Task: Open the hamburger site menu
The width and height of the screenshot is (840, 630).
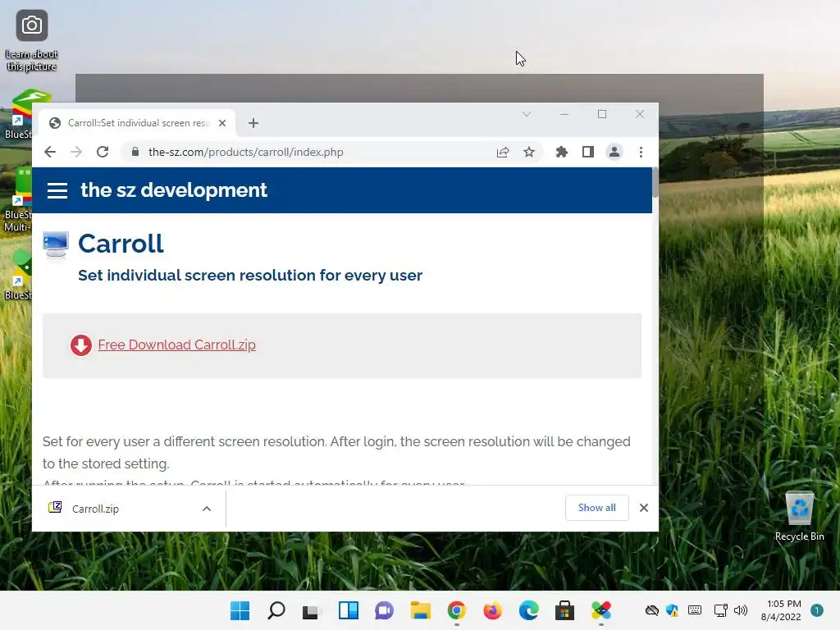Action: pyautogui.click(x=57, y=190)
